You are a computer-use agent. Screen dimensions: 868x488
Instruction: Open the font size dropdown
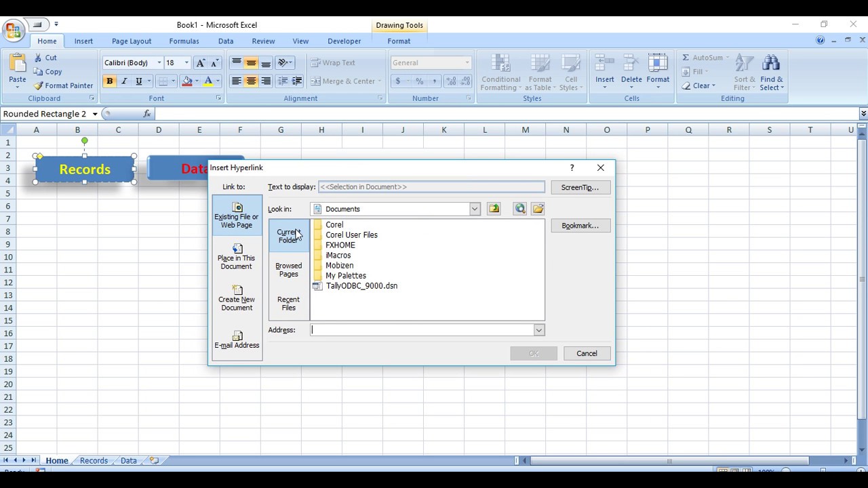[186, 63]
